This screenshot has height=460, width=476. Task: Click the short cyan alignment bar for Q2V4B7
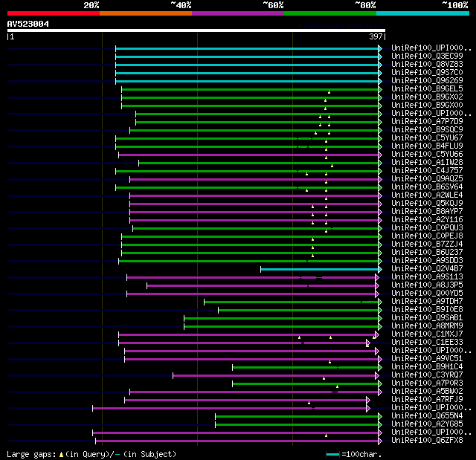(320, 269)
